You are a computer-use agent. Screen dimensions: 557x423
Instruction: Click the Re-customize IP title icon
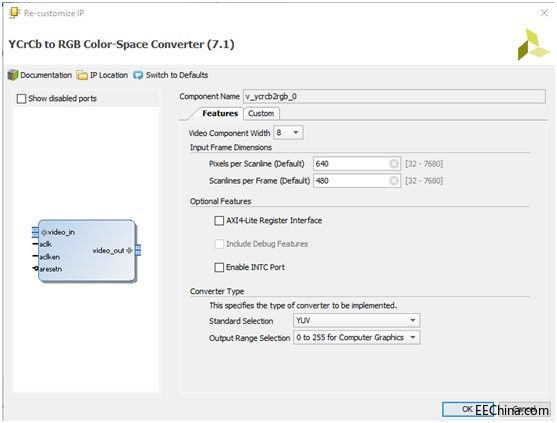coord(14,13)
